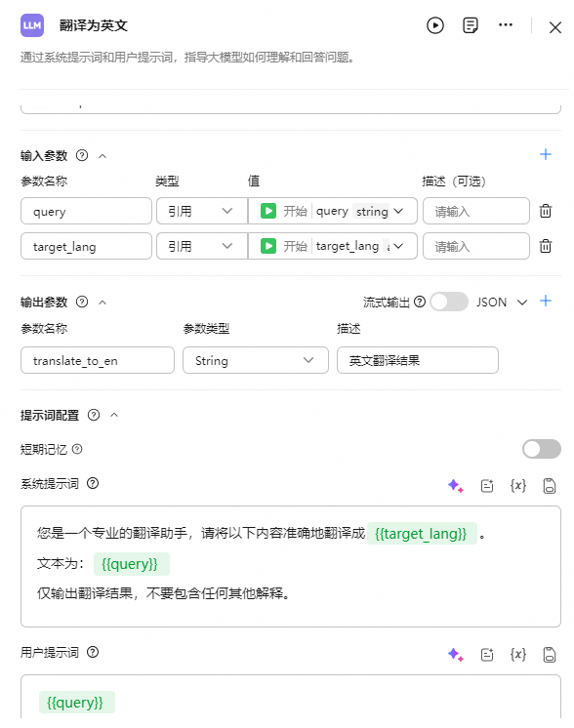Add a new output parameter with plus
574x728 pixels.
click(x=546, y=301)
